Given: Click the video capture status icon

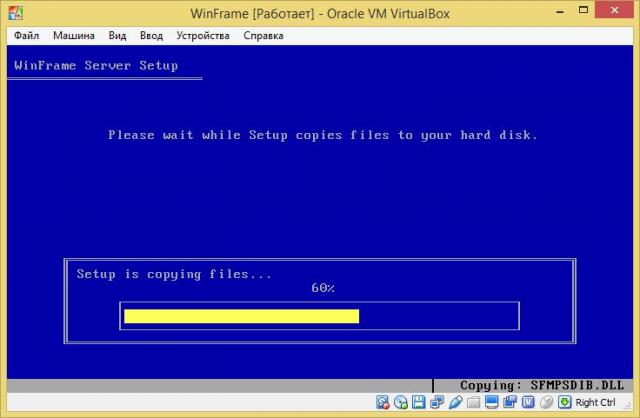Looking at the screenshot, I should [x=510, y=402].
